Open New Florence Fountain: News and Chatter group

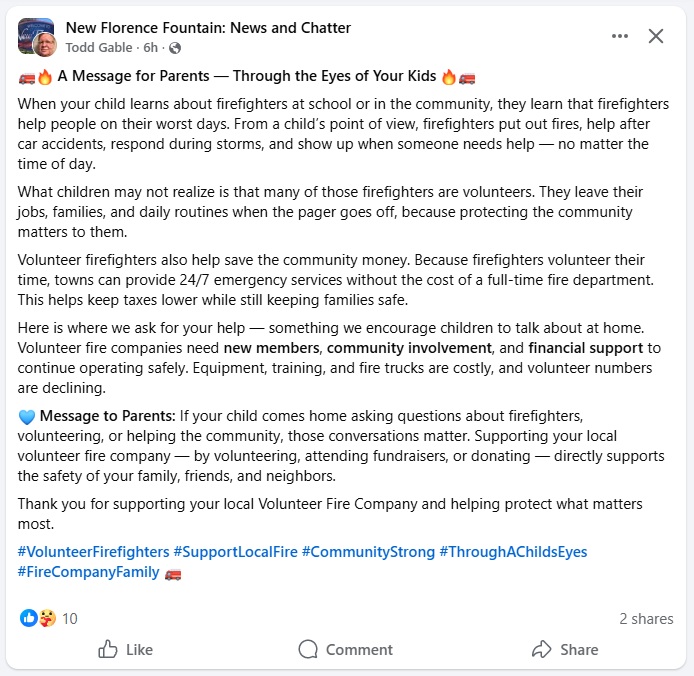[208, 27]
